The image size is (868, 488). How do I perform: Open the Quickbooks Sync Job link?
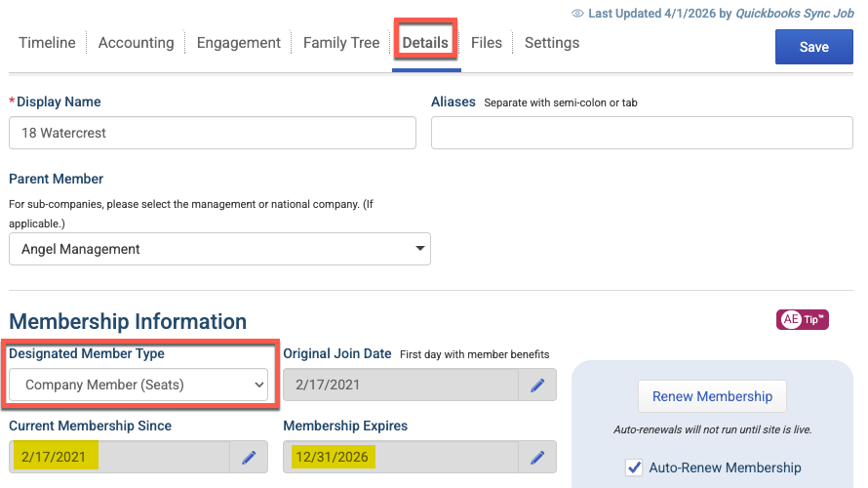pos(795,14)
